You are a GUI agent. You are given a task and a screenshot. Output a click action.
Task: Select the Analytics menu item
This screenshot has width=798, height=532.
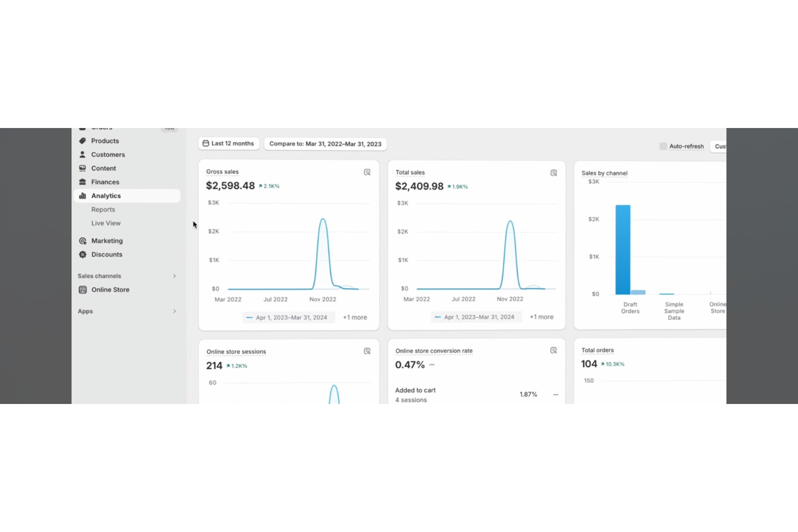(x=126, y=196)
